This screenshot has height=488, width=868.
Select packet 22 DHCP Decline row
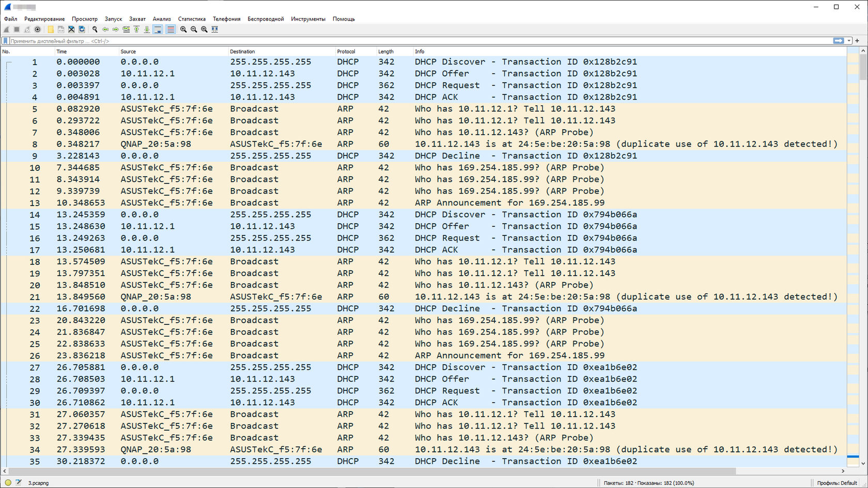click(424, 309)
